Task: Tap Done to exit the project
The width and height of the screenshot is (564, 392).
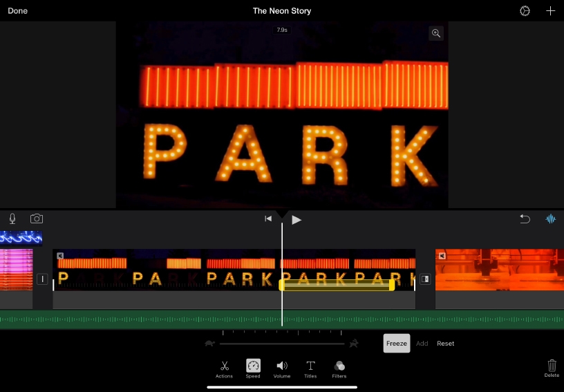Action: (x=18, y=11)
